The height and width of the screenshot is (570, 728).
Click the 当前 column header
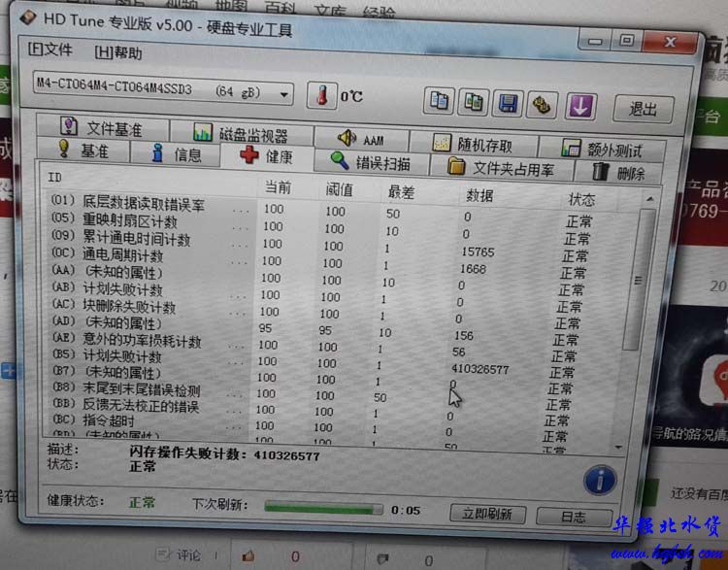278,187
